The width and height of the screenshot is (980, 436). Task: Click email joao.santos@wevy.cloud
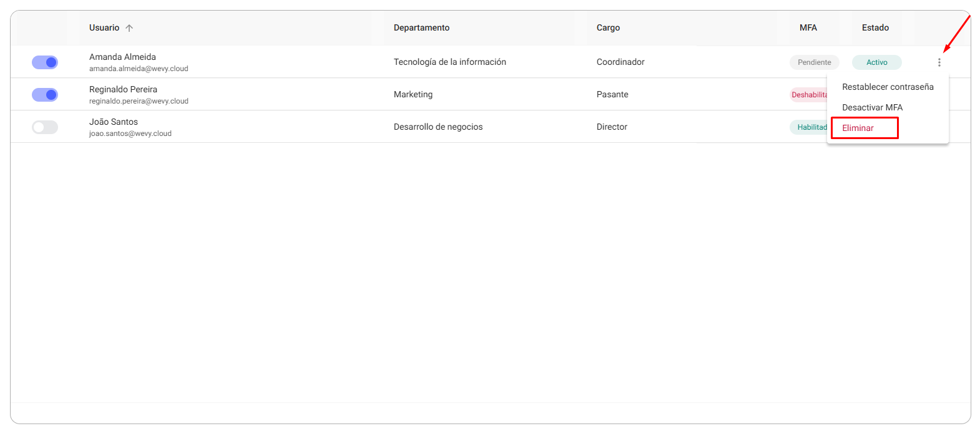(130, 133)
